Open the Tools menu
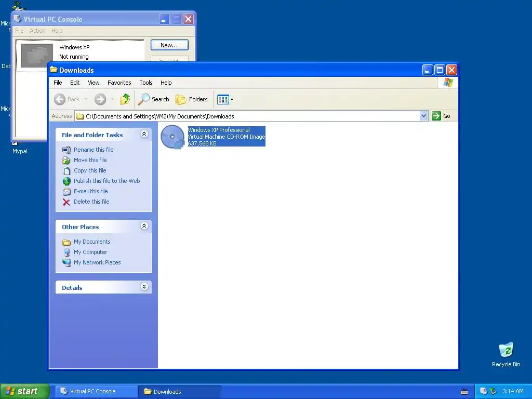The height and width of the screenshot is (399, 532). click(x=146, y=83)
